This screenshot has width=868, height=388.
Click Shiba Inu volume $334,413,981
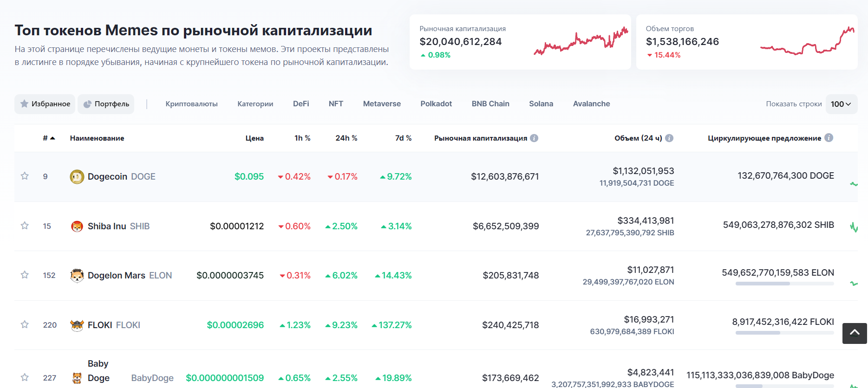point(646,220)
